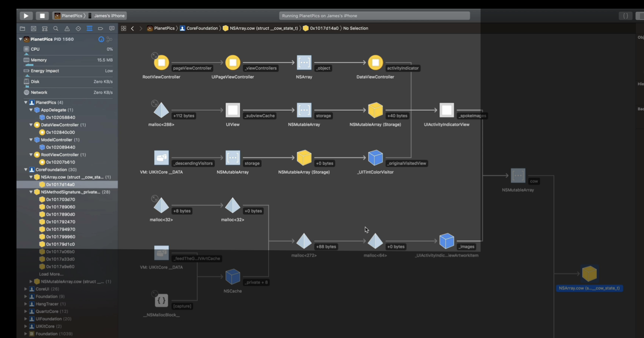Expand the UIKitCore (2) group
The width and height of the screenshot is (644, 338).
pyautogui.click(x=26, y=327)
